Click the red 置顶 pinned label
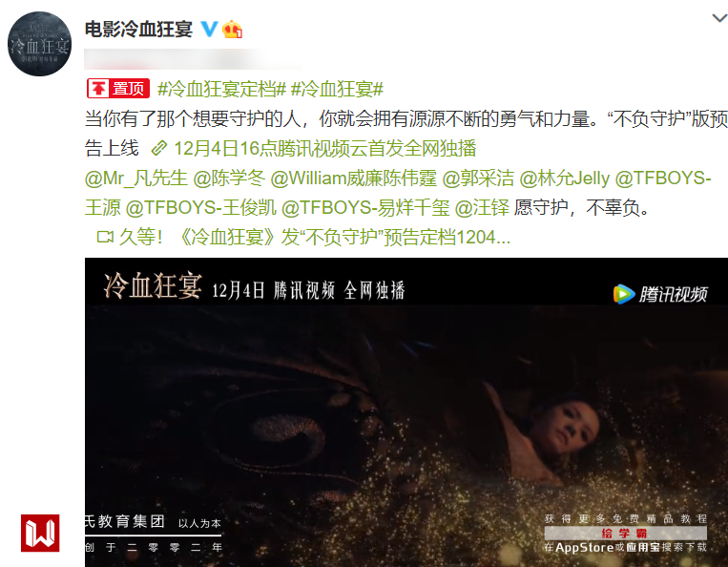The width and height of the screenshot is (728, 567). point(118,88)
